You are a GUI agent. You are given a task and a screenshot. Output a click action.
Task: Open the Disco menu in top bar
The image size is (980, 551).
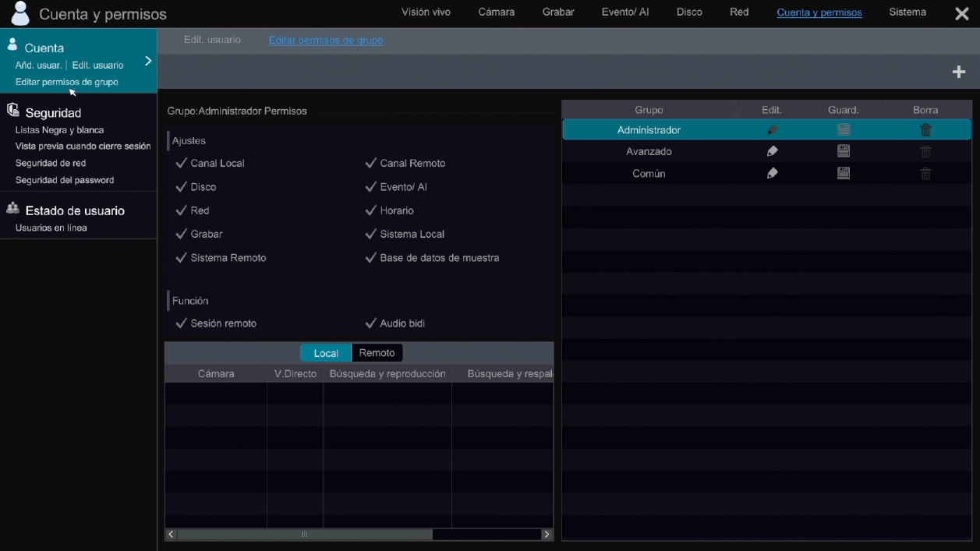[x=689, y=12]
